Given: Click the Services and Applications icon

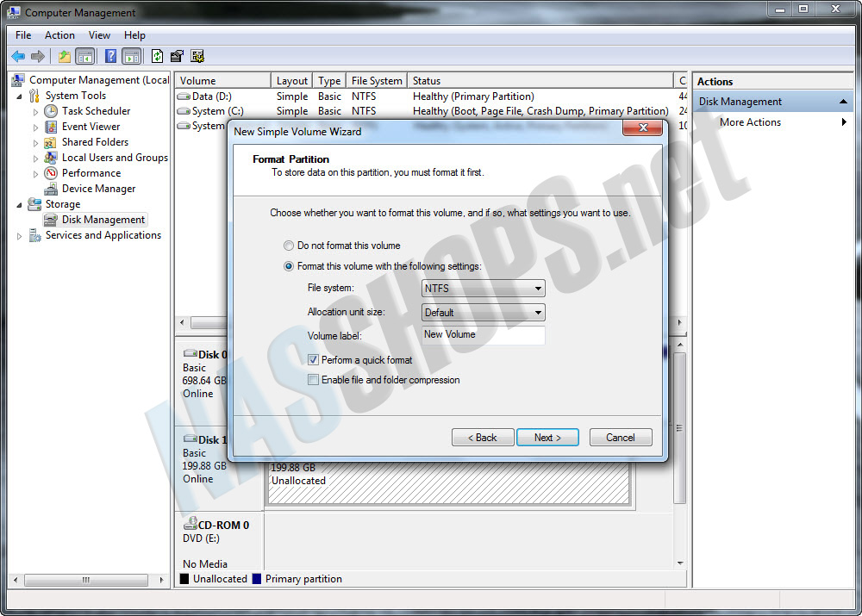Looking at the screenshot, I should (x=34, y=236).
